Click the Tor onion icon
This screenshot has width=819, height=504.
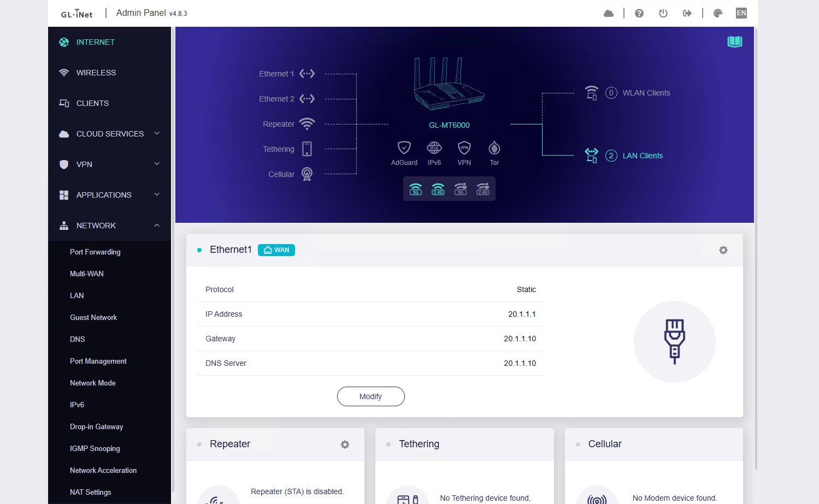coord(494,147)
